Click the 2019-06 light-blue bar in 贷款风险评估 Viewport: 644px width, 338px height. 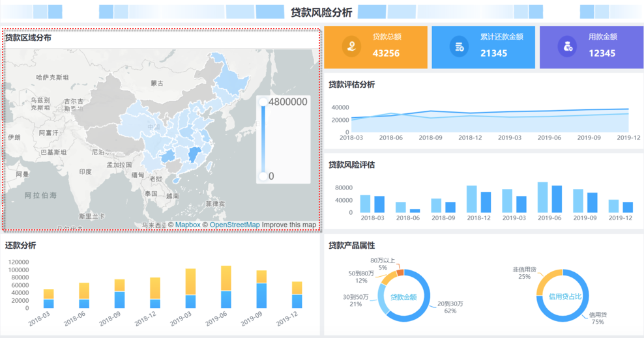click(x=542, y=197)
